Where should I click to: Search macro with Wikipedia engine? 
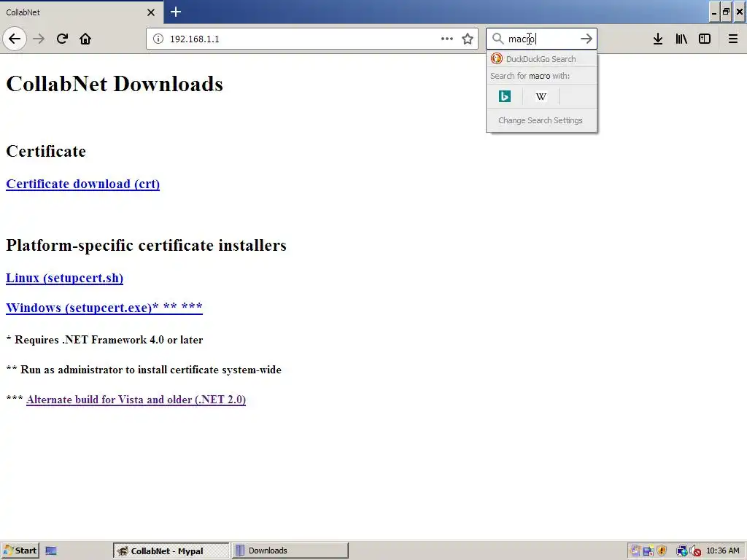click(x=541, y=97)
